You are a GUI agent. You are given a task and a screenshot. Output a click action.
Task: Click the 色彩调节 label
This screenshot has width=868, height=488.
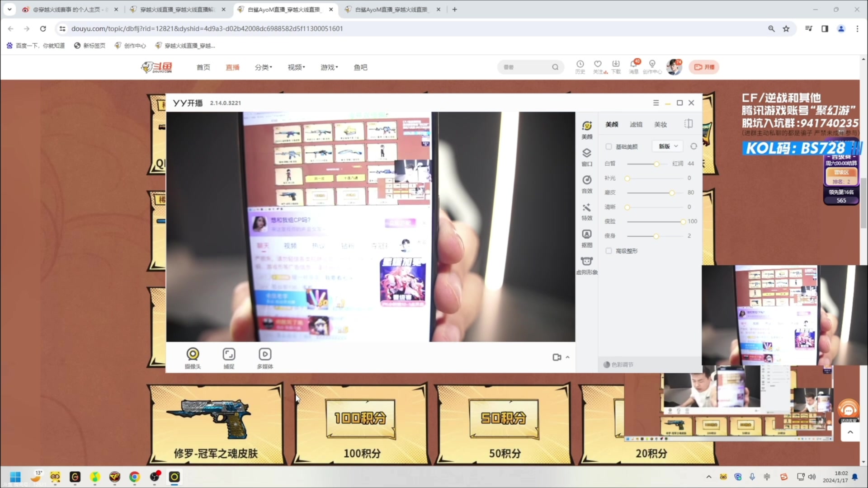[623, 365]
